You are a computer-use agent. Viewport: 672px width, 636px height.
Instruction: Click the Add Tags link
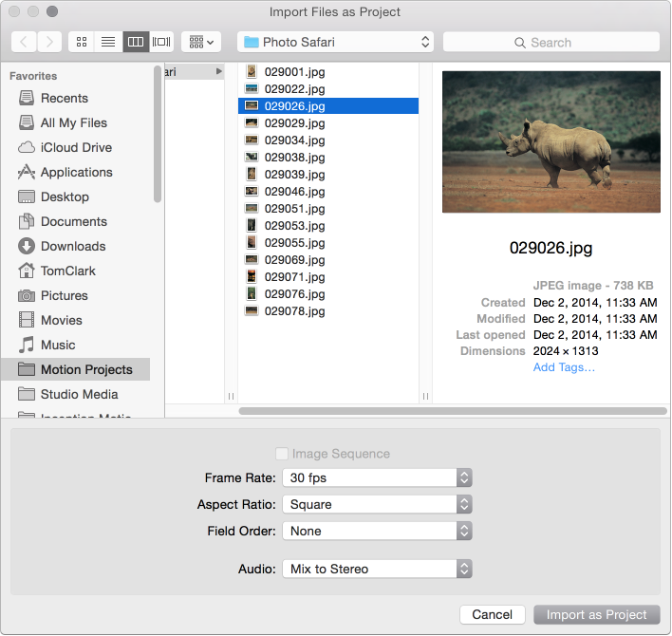coord(564,367)
